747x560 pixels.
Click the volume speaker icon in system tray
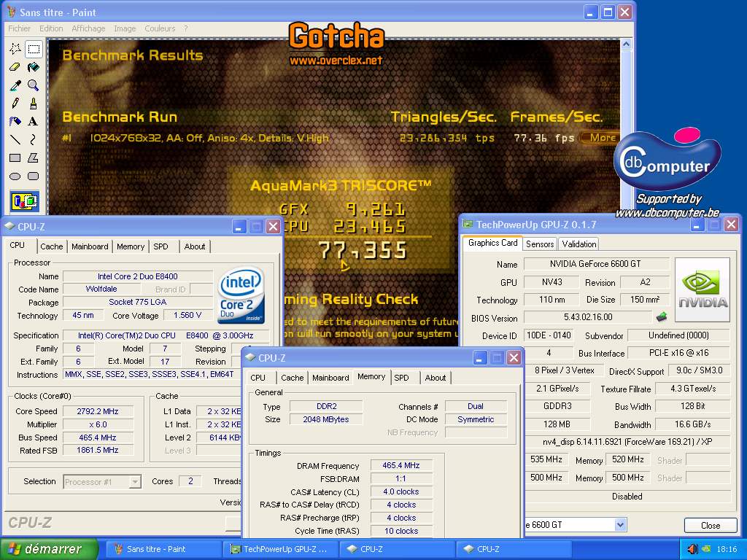pyautogui.click(x=692, y=549)
